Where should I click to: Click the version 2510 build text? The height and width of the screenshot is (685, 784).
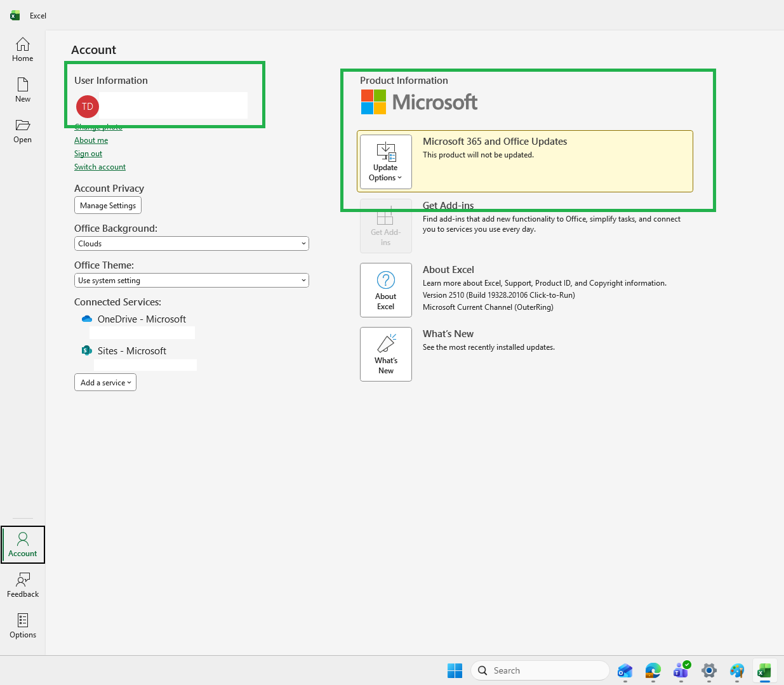click(x=499, y=295)
